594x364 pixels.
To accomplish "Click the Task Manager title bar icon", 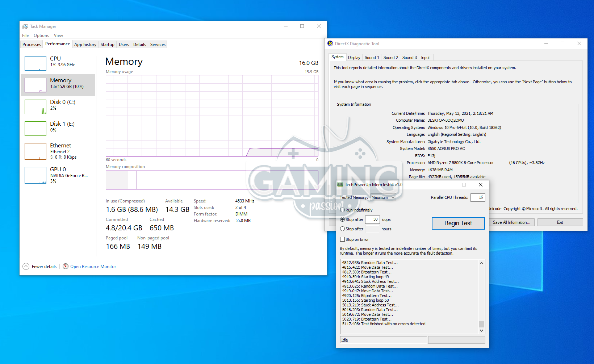I will tap(25, 26).
